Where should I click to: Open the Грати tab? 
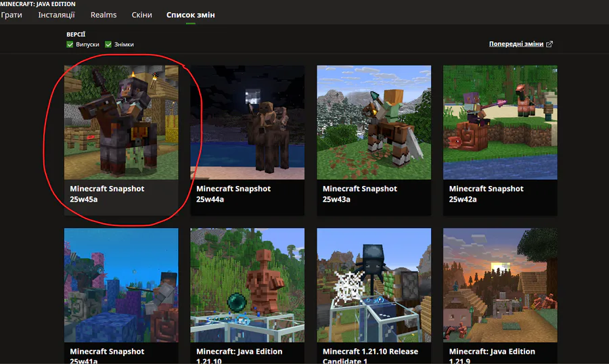click(12, 15)
